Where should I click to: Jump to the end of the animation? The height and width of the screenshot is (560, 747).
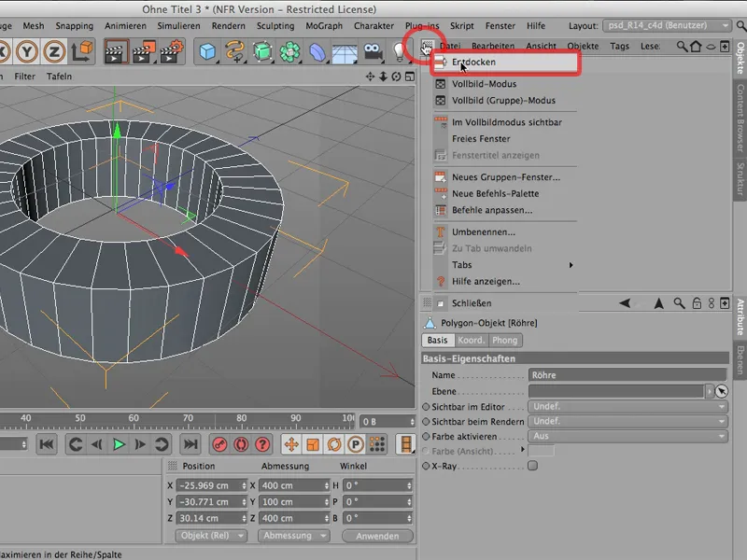190,444
